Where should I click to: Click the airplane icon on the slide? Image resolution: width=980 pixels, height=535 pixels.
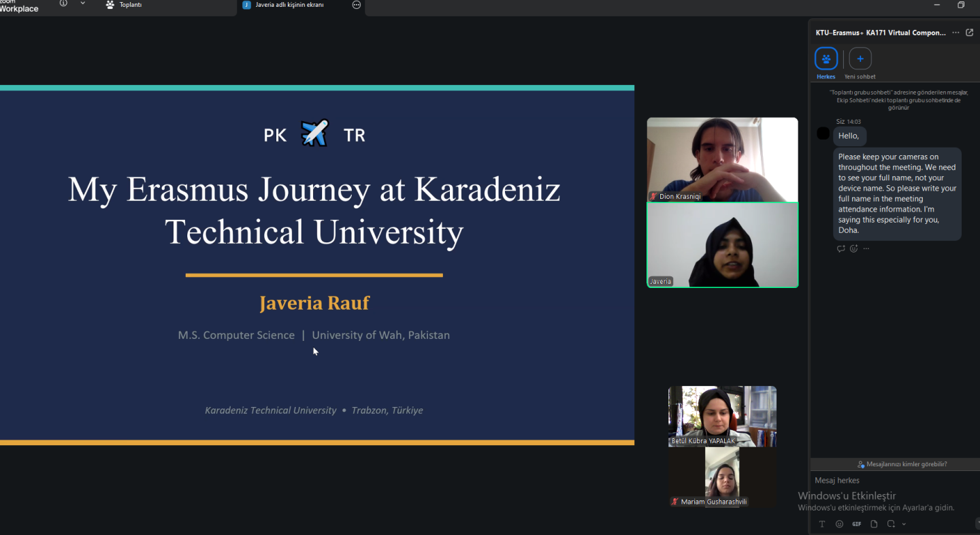pos(314,133)
